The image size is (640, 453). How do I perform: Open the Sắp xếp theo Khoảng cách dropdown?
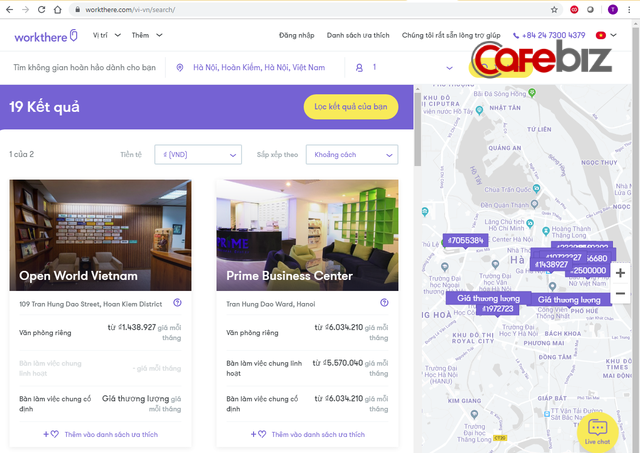point(352,155)
